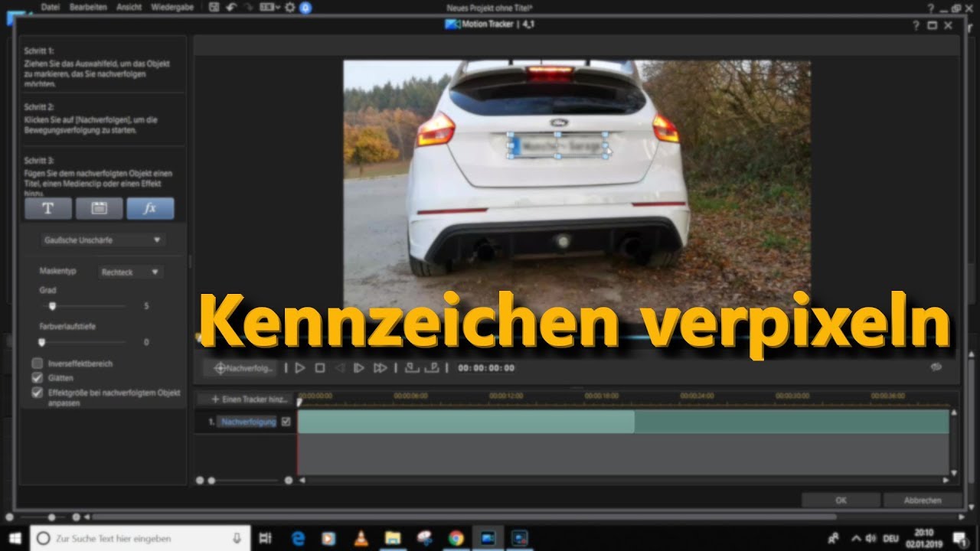980x551 pixels.
Task: Toggle the preview visibility eye icon
Action: coord(936,367)
